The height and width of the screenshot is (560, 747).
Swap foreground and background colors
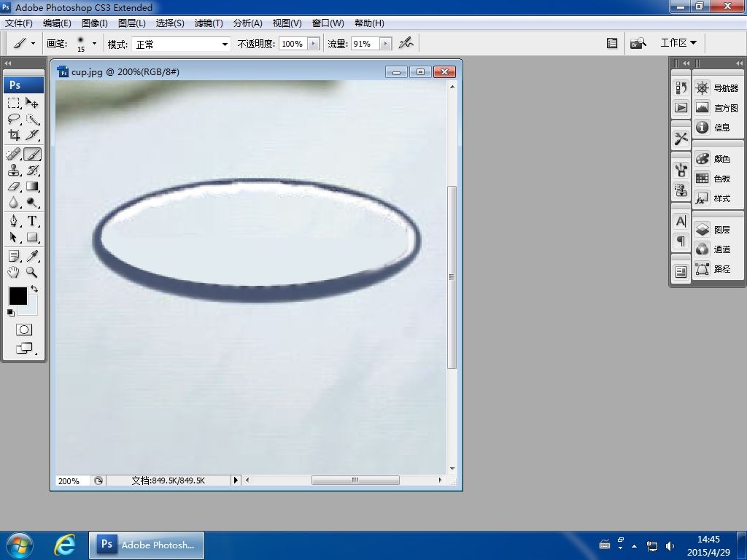coord(34,289)
